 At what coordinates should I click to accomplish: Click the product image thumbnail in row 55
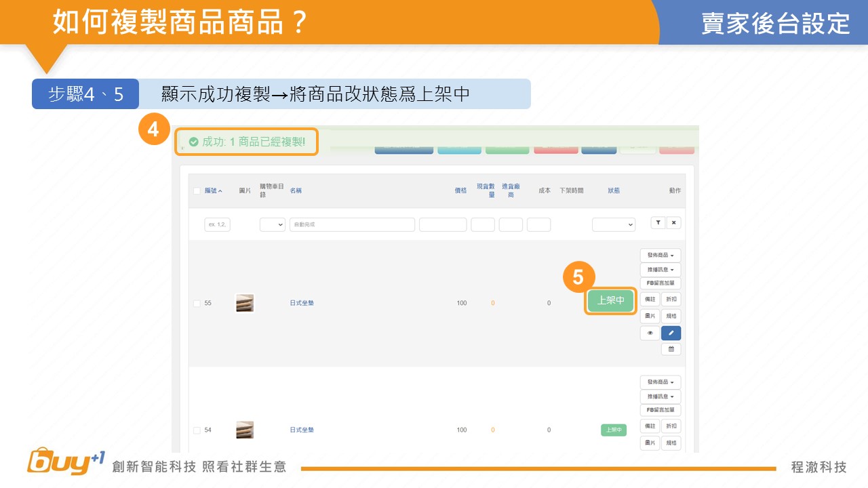pyautogui.click(x=245, y=303)
